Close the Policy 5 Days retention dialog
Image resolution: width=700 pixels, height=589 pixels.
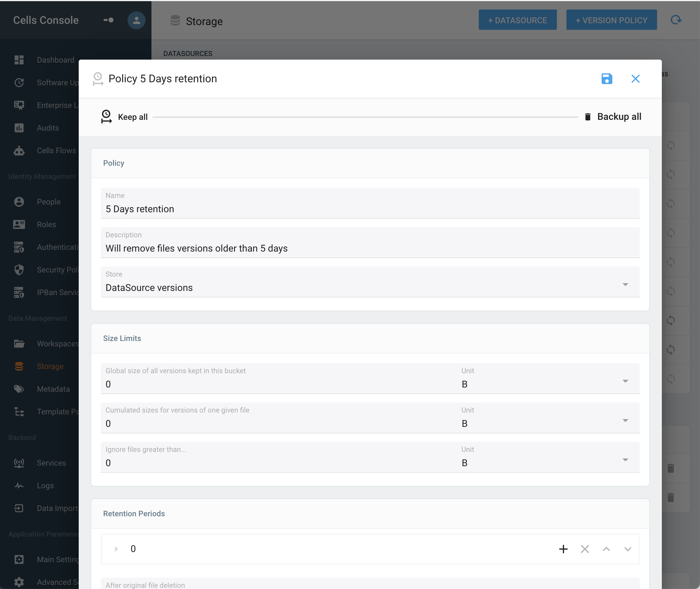(635, 79)
